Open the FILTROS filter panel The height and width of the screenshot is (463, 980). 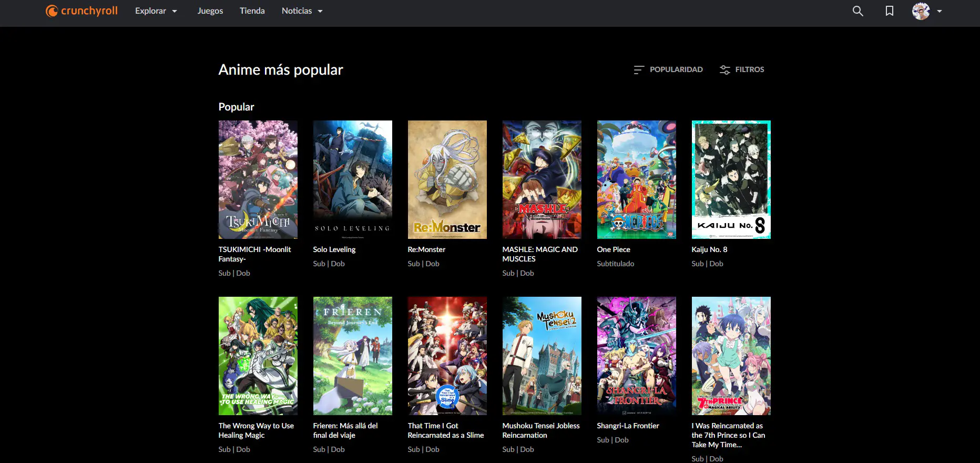(742, 69)
